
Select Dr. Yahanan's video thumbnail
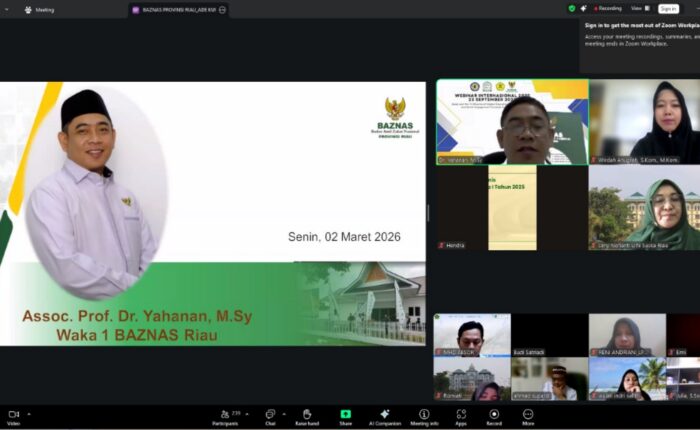(x=511, y=122)
